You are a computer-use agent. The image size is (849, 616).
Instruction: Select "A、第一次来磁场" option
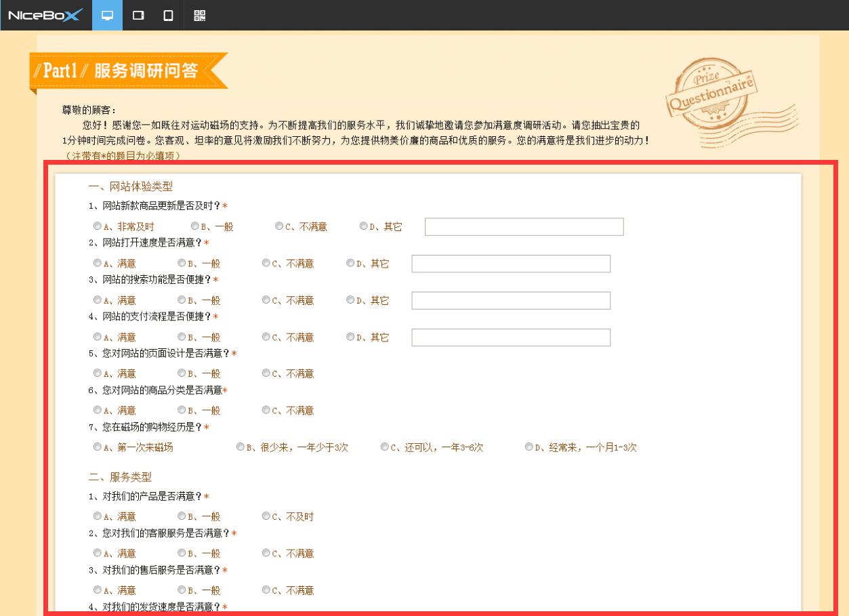(97, 447)
